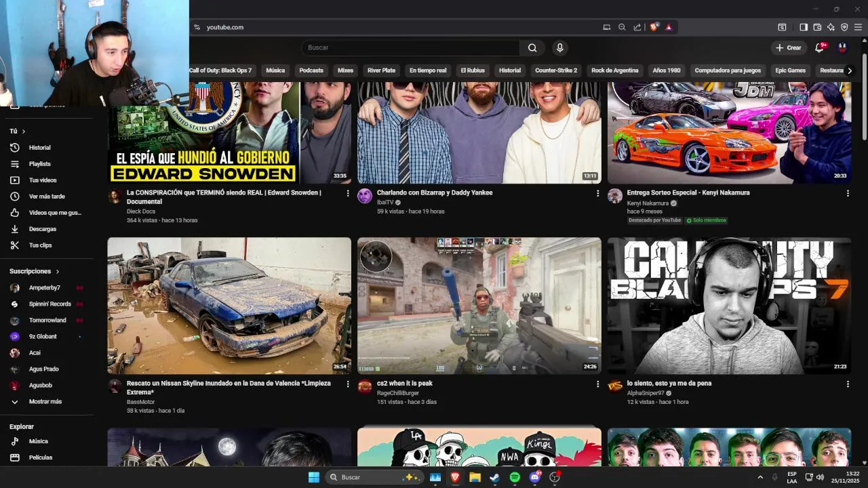Open options for lo siento, esto ya me da pena
The width and height of the screenshot is (868, 488).
(x=848, y=384)
